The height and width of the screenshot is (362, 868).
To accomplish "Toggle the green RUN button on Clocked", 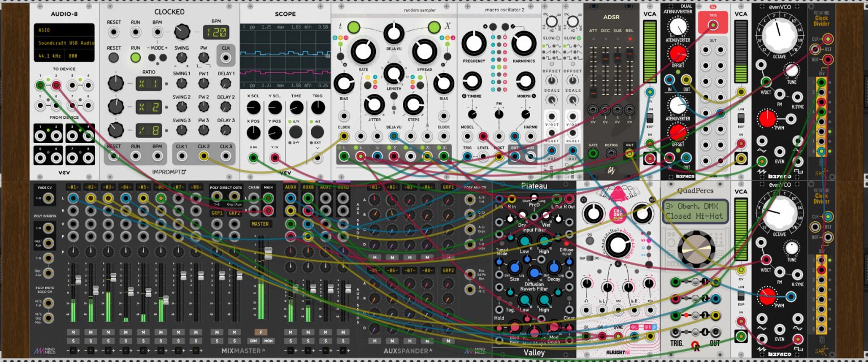I will click(x=136, y=57).
